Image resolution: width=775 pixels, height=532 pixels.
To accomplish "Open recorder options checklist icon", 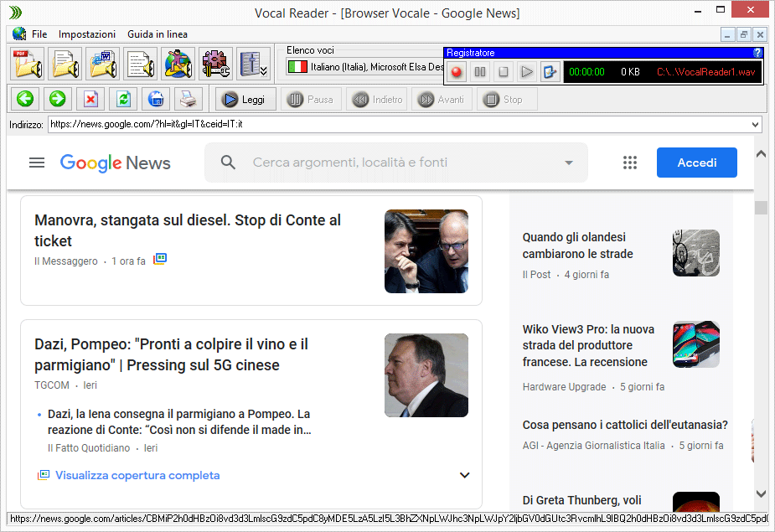I will click(x=550, y=72).
